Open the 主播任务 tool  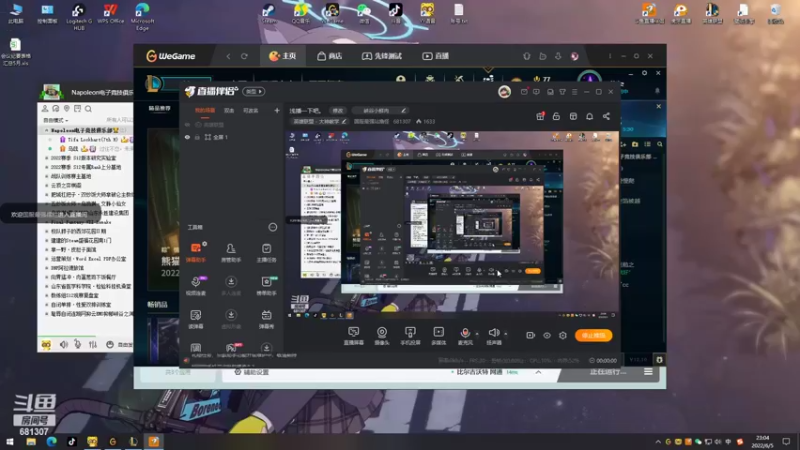tap(266, 253)
